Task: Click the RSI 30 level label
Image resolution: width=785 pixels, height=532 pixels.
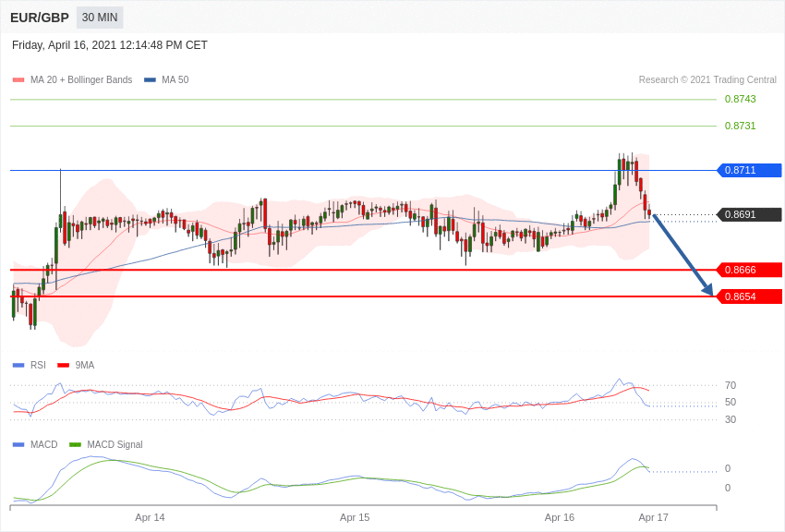Action: point(731,419)
